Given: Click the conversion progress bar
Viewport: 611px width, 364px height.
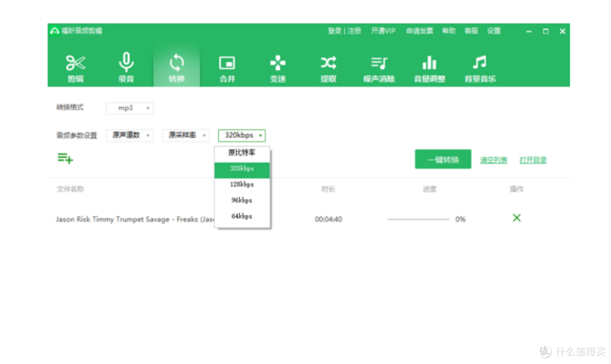Looking at the screenshot, I should [418, 219].
